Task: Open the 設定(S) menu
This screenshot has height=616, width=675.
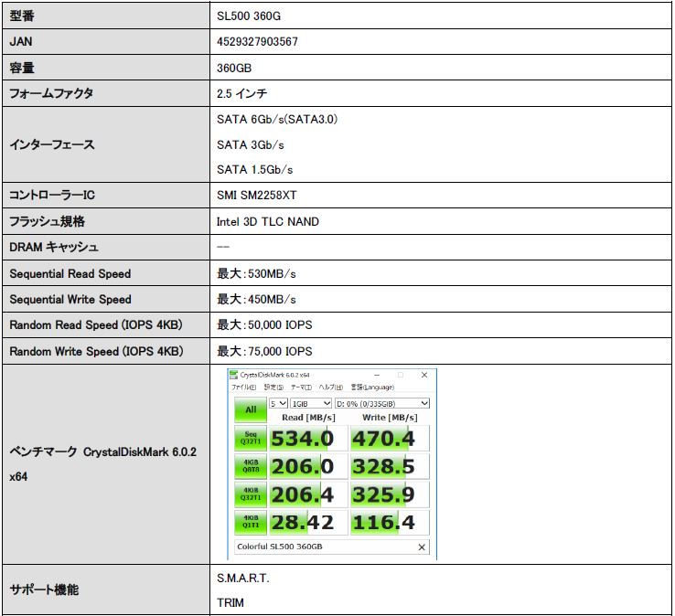Action: [x=273, y=388]
